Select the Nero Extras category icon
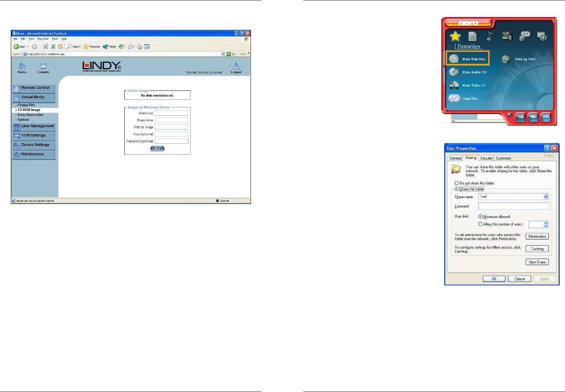Screen dimensions: 565x392 pyautogui.click(x=542, y=36)
